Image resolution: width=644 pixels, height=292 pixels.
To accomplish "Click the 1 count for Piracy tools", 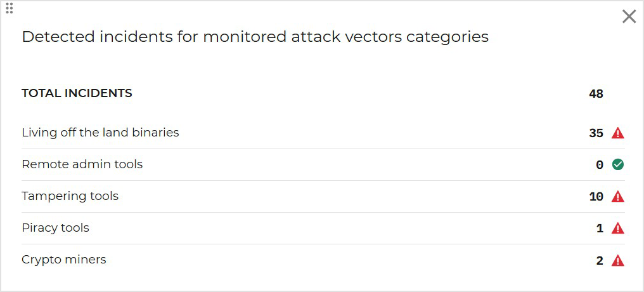I will coord(600,229).
